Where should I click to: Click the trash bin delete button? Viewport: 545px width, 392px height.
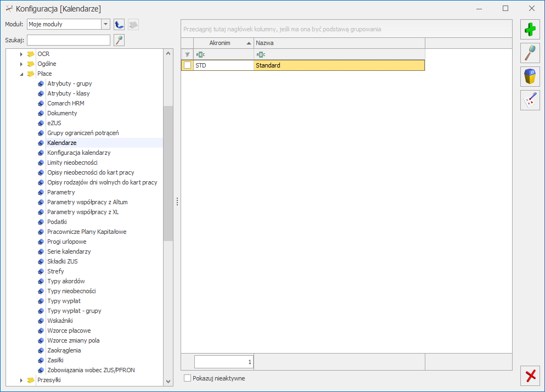[530, 76]
